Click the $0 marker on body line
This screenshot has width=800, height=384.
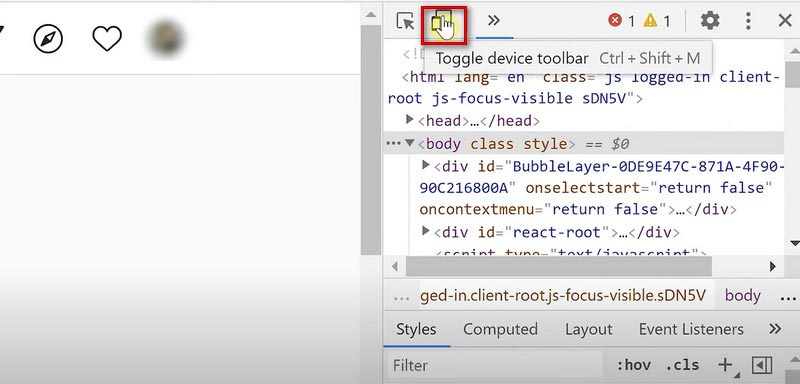click(x=620, y=144)
